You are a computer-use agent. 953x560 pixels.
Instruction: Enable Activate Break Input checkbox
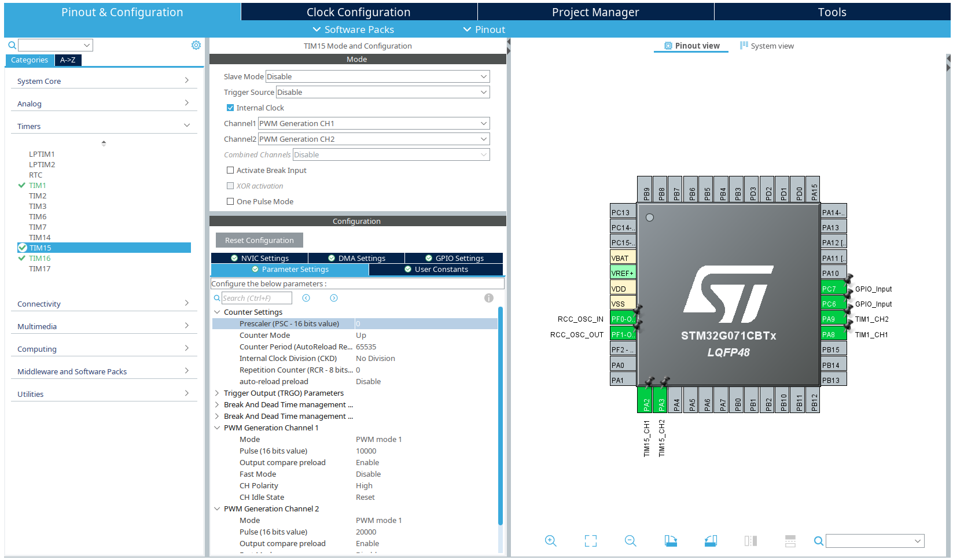tap(230, 170)
